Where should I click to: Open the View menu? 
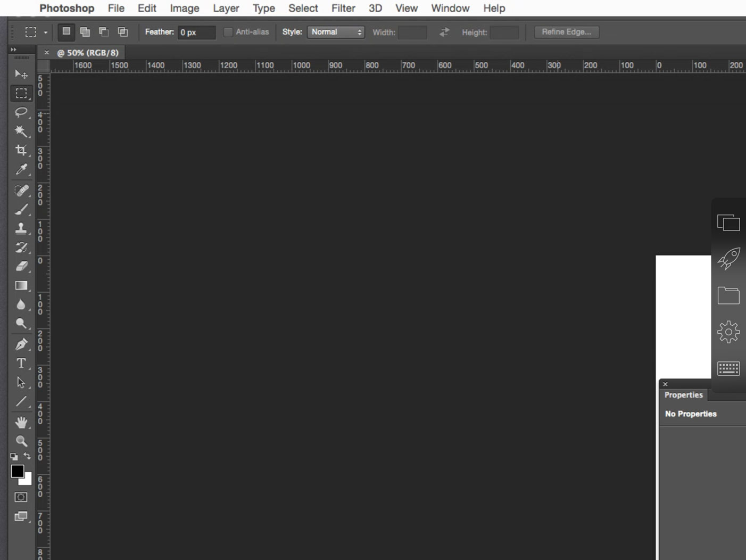click(407, 8)
